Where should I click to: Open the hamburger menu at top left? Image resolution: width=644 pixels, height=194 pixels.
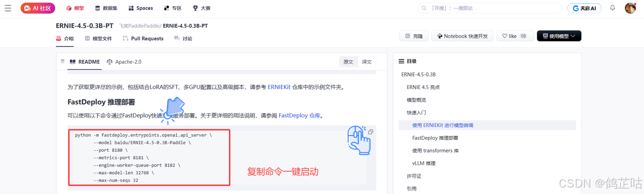[8, 8]
